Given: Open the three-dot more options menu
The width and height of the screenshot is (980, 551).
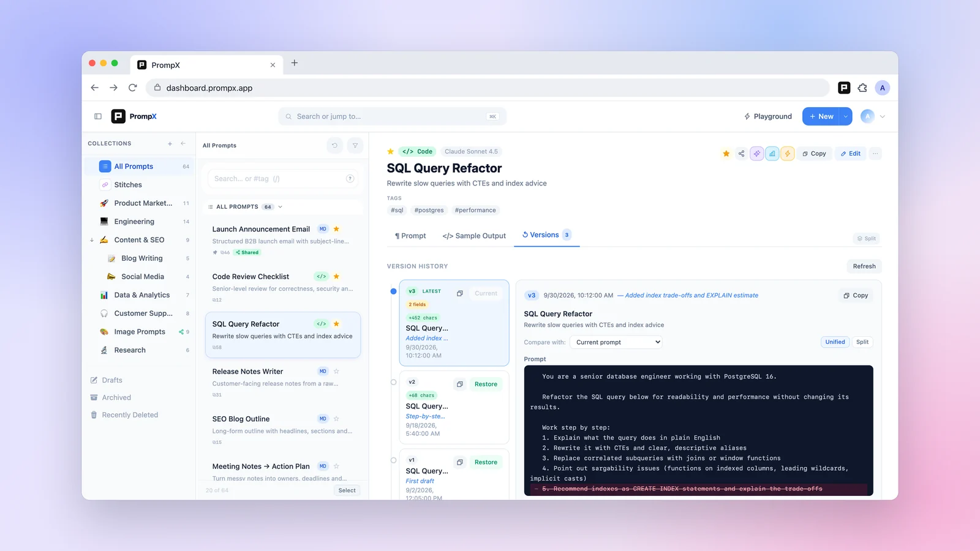Looking at the screenshot, I should [x=875, y=154].
